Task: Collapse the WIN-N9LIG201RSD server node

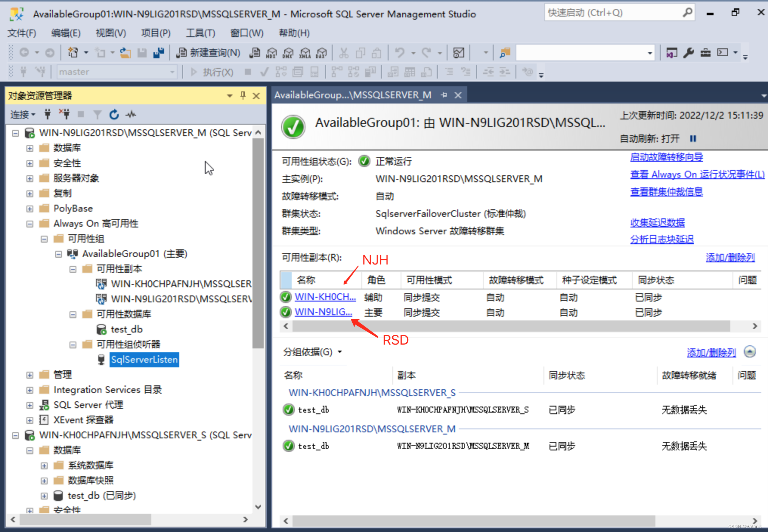Action: (x=15, y=133)
